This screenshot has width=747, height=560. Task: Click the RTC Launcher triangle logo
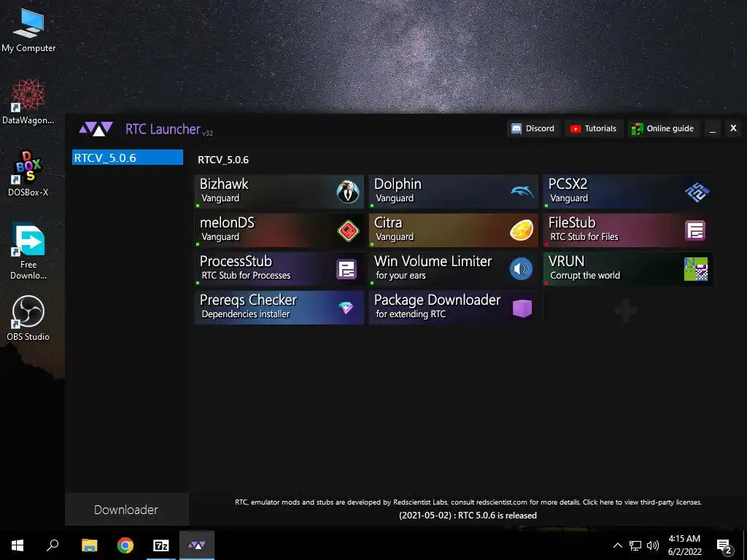pyautogui.click(x=96, y=128)
